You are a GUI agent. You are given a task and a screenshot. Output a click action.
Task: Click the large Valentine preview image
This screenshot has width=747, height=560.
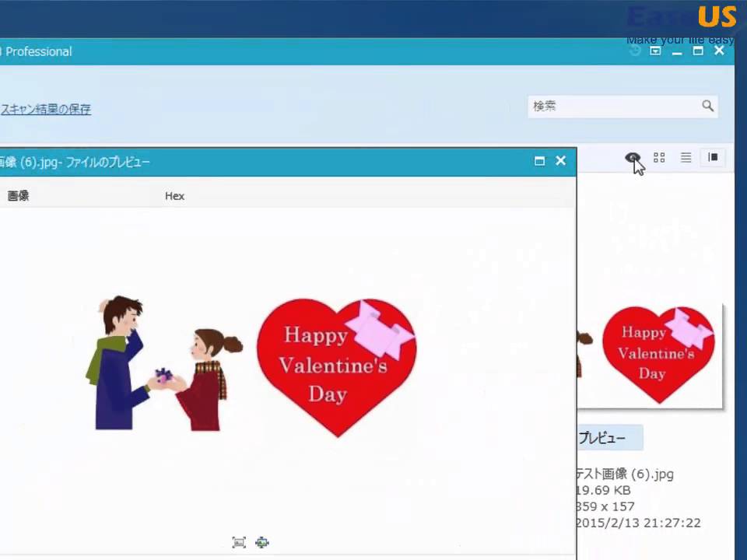[251, 366]
